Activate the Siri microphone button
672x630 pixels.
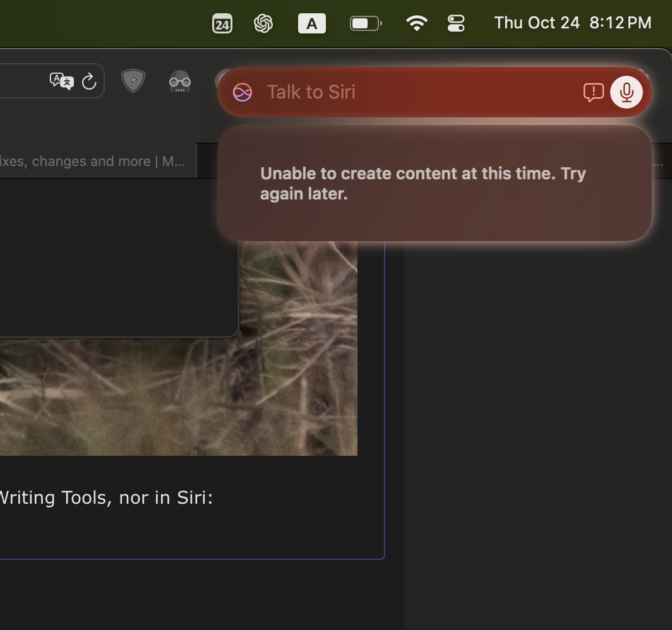click(626, 93)
